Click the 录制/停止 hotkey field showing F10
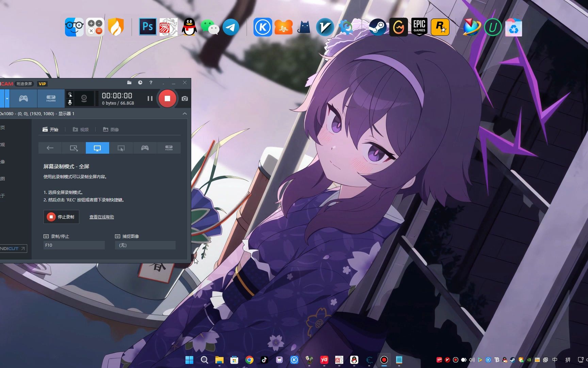Screen dimensions: 588x368 (x=74, y=245)
